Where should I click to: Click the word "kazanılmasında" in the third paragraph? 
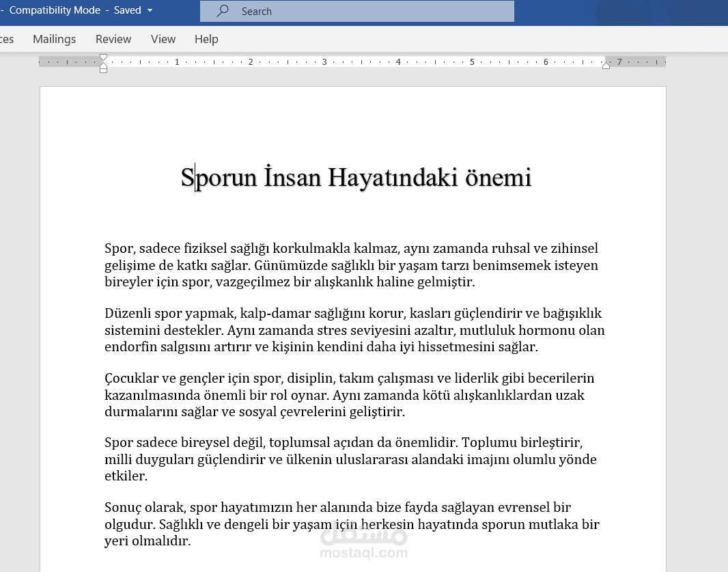(x=152, y=395)
